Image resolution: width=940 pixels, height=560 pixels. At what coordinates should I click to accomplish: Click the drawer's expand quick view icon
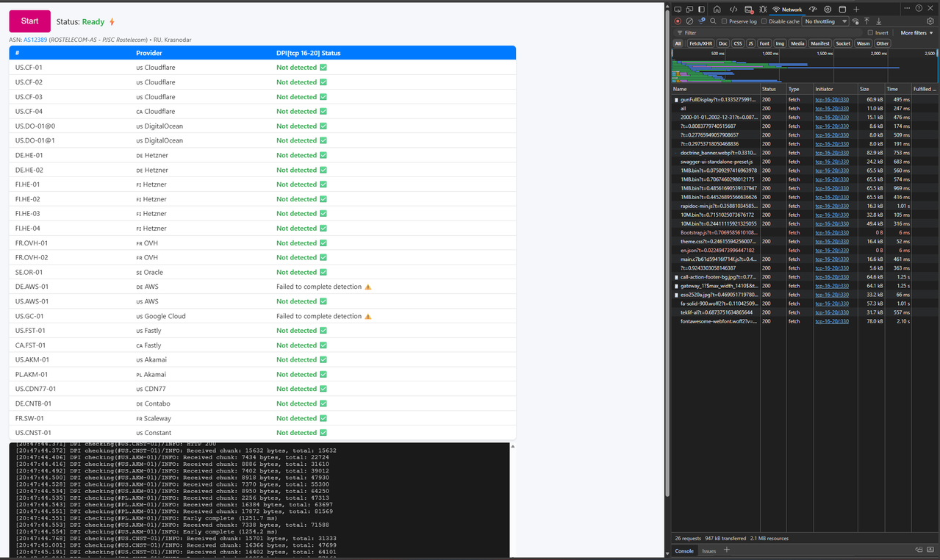919,550
